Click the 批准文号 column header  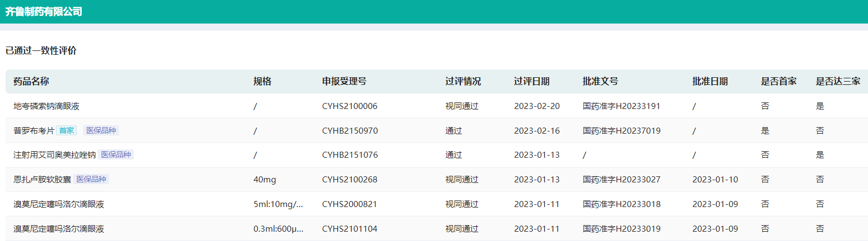tap(600, 81)
